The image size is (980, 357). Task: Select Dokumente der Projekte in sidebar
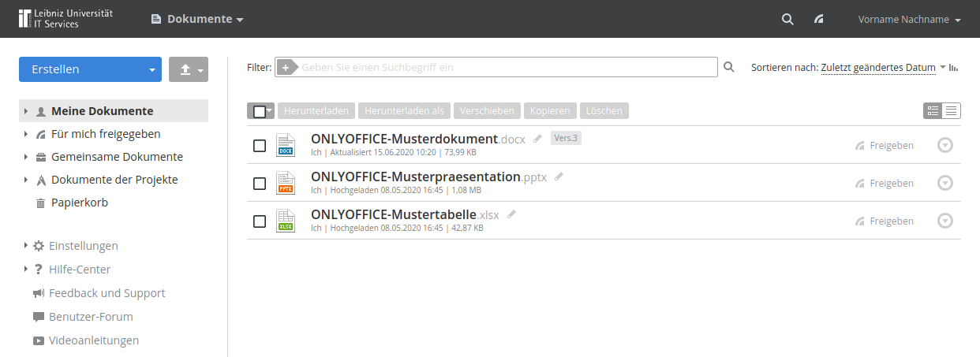(114, 180)
